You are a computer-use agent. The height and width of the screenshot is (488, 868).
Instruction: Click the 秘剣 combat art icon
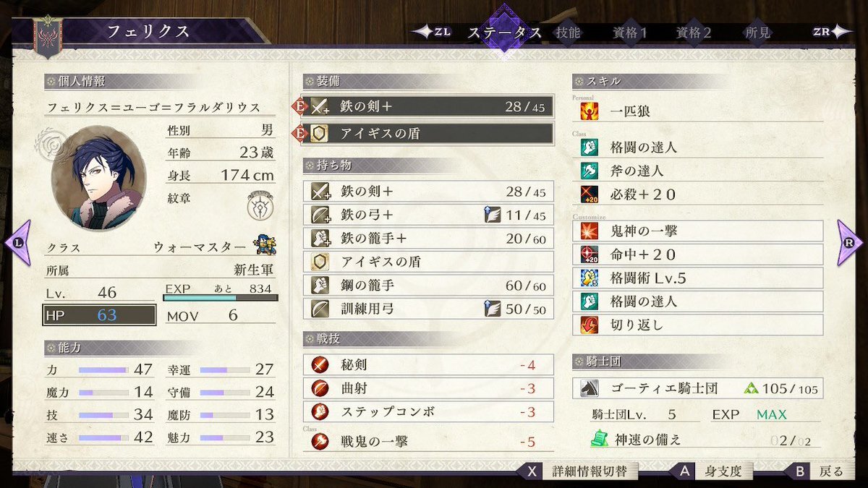[x=320, y=365]
